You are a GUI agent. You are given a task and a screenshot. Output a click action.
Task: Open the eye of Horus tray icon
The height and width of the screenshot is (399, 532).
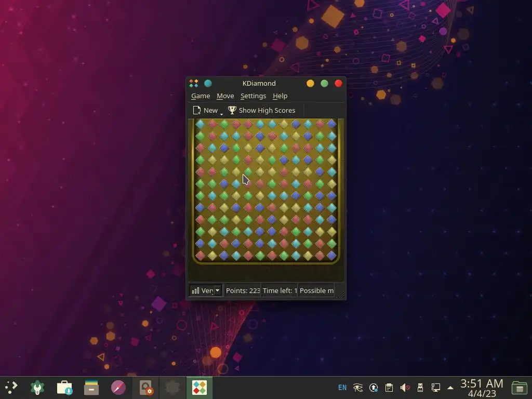pyautogui.click(x=358, y=388)
